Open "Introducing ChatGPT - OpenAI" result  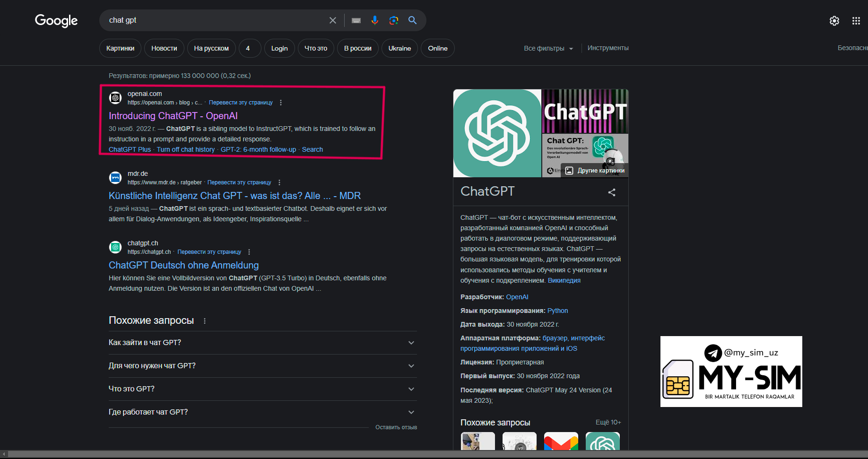[173, 116]
